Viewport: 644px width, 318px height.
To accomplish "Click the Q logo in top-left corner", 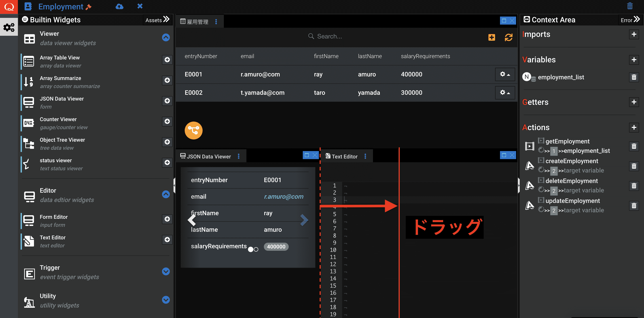I will pyautogui.click(x=9, y=7).
